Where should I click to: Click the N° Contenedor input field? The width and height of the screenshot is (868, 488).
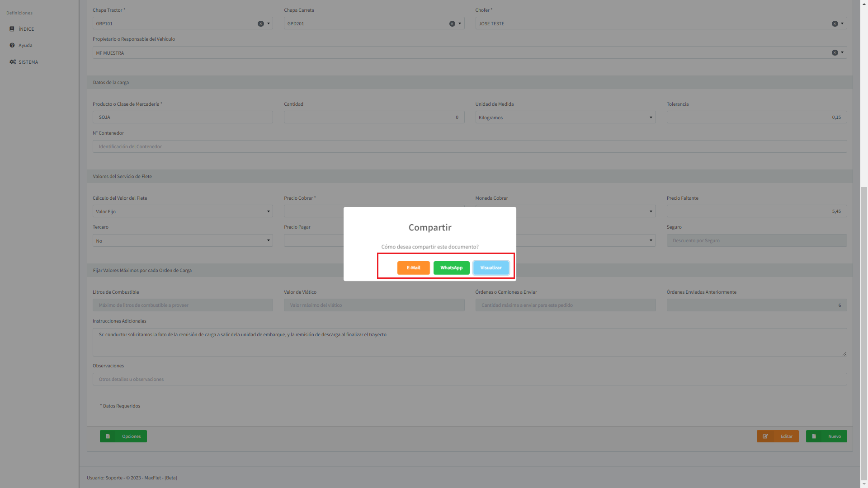[x=469, y=146]
